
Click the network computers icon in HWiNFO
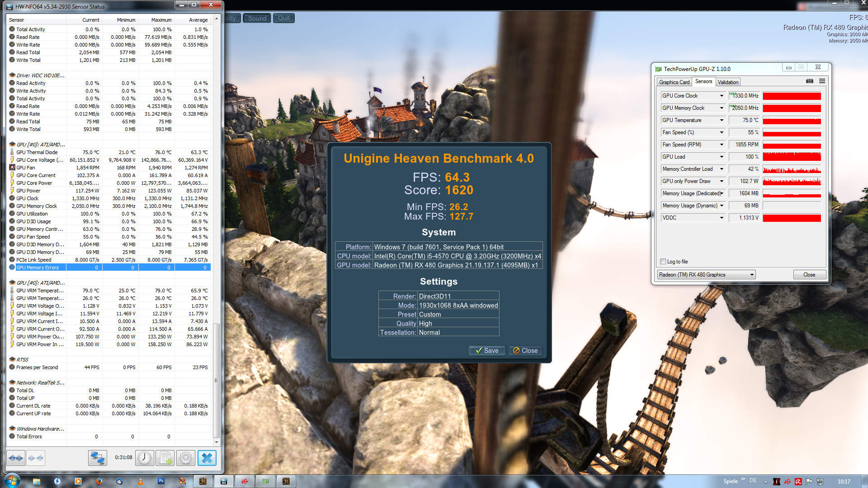pos(97,458)
